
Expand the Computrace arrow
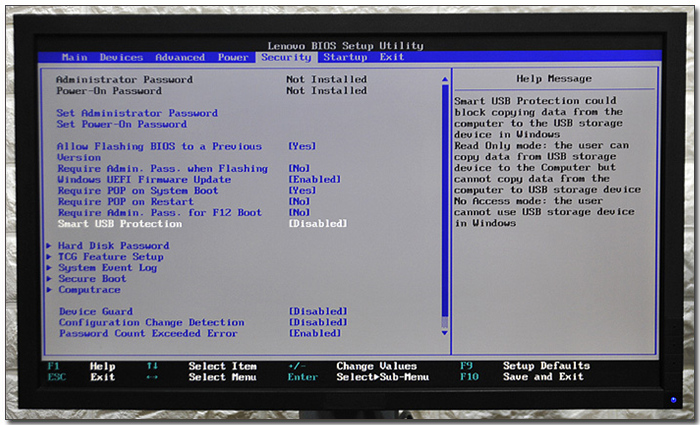49,290
